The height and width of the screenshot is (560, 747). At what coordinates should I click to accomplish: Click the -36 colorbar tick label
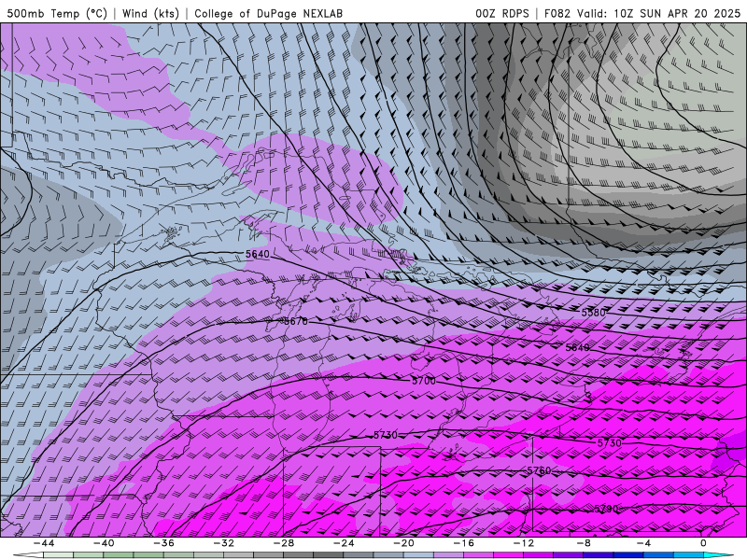pos(163,543)
